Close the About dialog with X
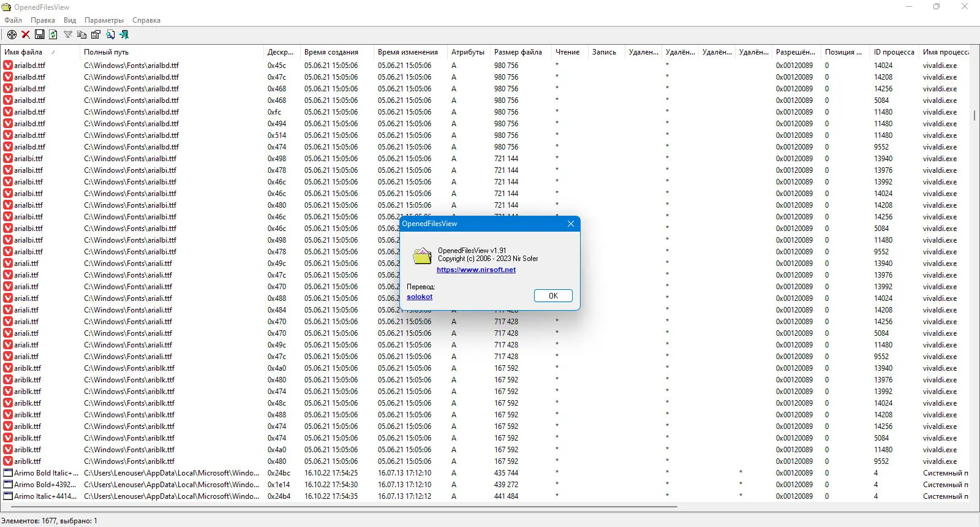 [570, 224]
